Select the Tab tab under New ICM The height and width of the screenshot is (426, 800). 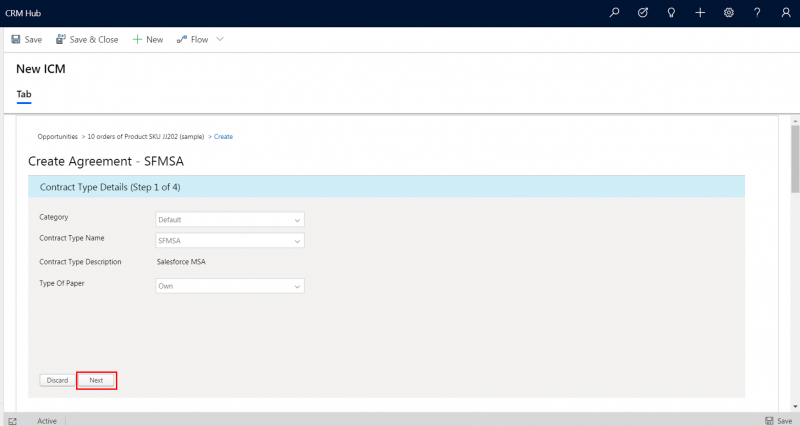point(24,94)
